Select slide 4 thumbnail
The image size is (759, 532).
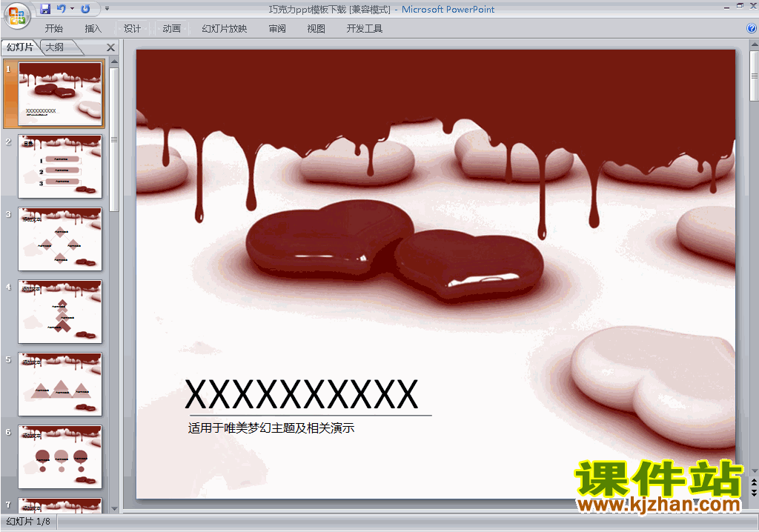(x=60, y=311)
